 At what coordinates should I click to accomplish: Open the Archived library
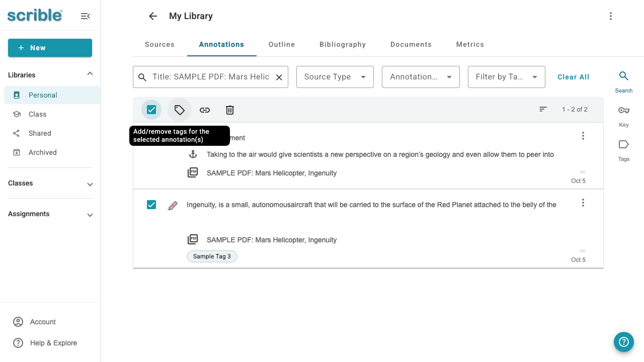pos(52,152)
